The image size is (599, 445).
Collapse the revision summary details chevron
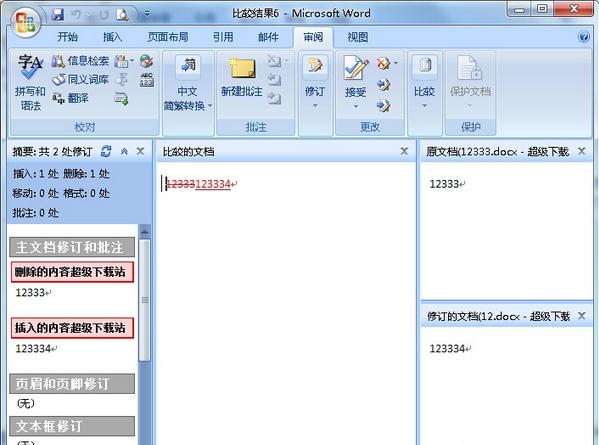124,152
